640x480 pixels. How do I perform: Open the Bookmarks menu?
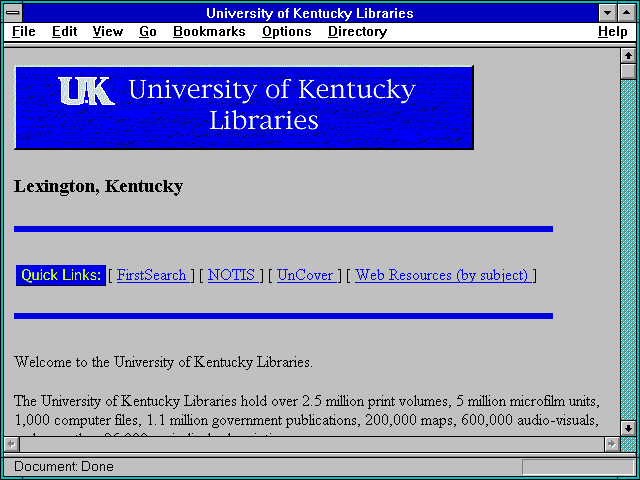(x=209, y=31)
